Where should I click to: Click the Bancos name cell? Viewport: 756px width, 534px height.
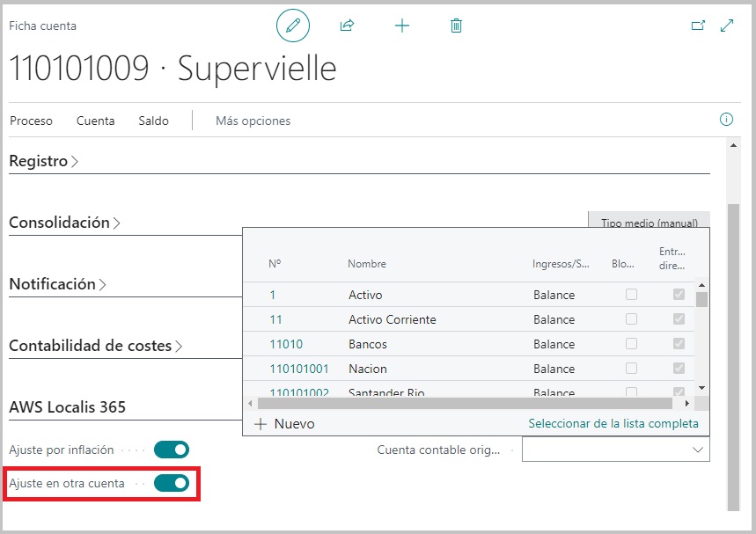coord(367,344)
